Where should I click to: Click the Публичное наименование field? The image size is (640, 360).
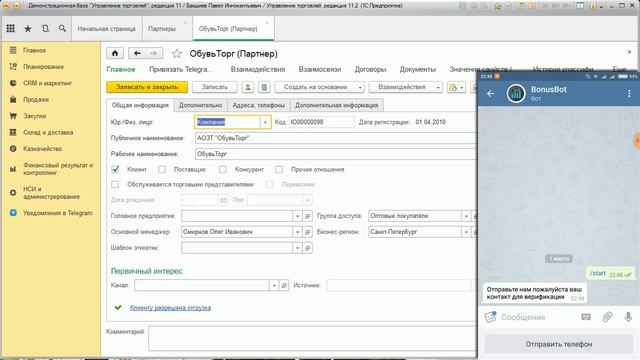pyautogui.click(x=336, y=138)
